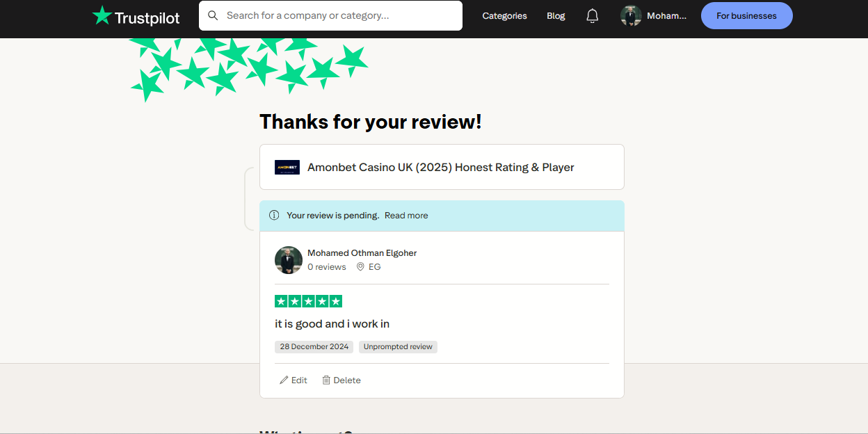
Task: Open the Amonbet Casino UK company title
Action: coord(441,167)
